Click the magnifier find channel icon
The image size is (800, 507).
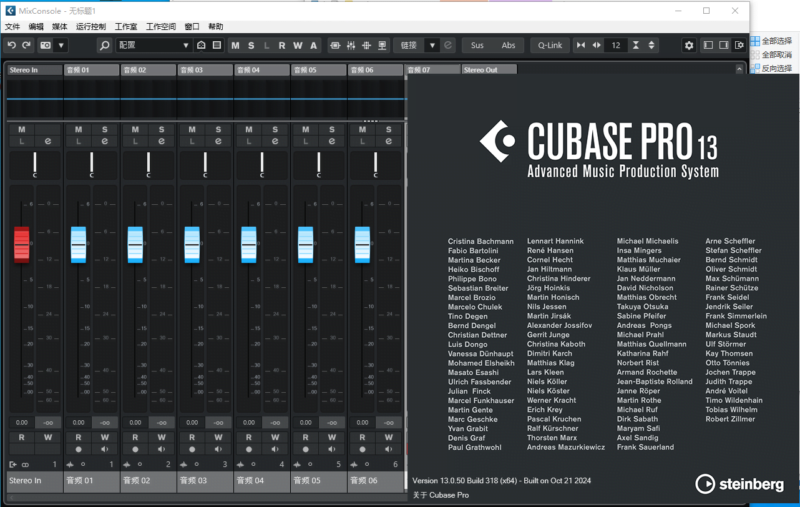click(104, 45)
